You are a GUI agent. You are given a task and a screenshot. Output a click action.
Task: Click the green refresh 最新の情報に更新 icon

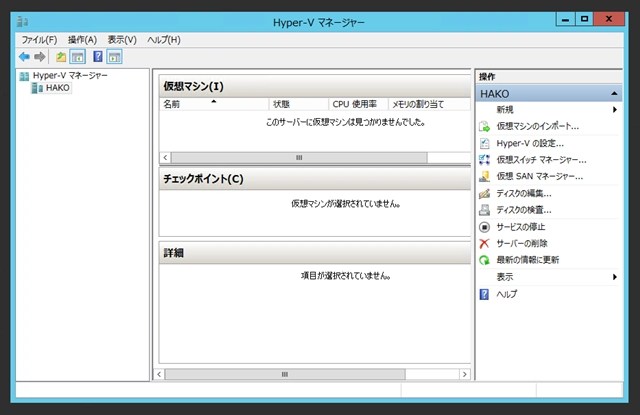click(x=484, y=260)
